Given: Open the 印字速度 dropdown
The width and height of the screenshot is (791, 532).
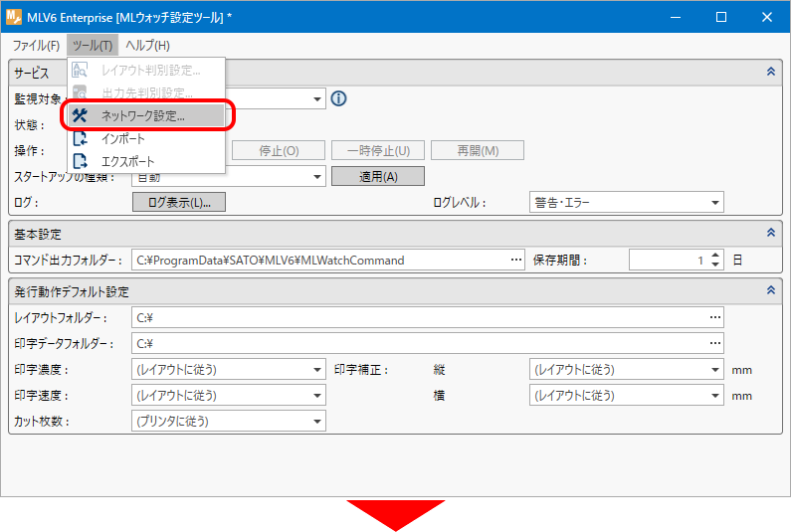Looking at the screenshot, I should click(229, 396).
